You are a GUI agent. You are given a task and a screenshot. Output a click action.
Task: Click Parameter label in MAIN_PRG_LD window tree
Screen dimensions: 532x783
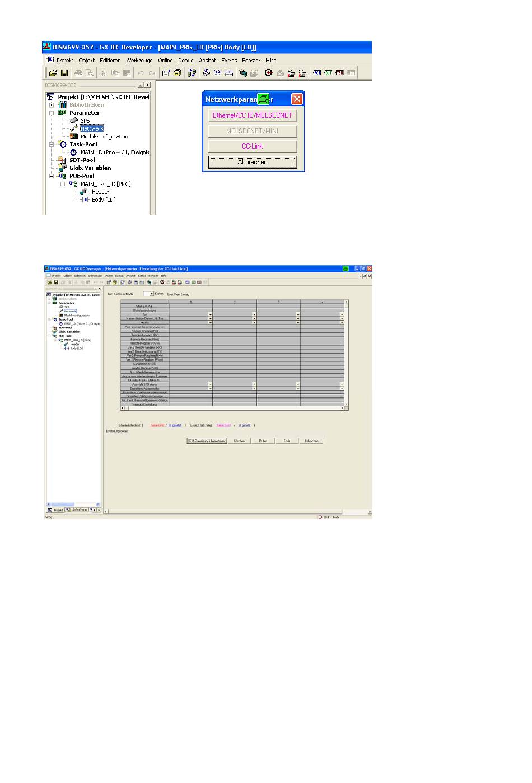[x=84, y=113]
